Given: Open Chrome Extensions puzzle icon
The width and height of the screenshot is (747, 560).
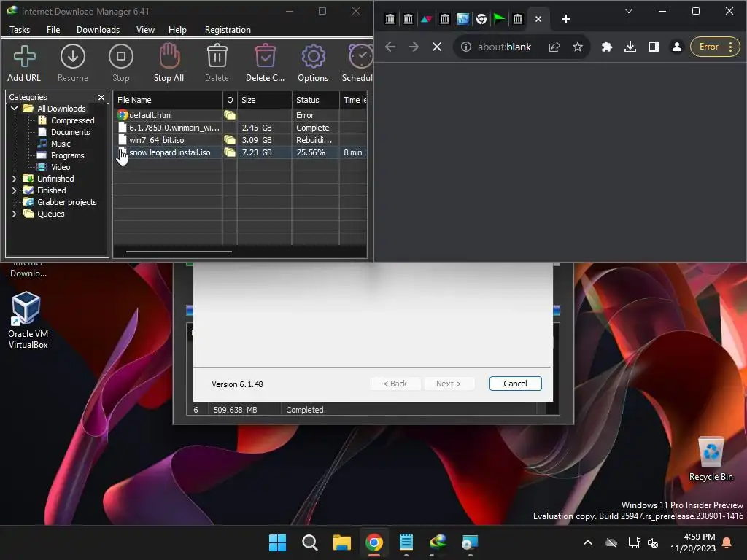Looking at the screenshot, I should pos(606,47).
